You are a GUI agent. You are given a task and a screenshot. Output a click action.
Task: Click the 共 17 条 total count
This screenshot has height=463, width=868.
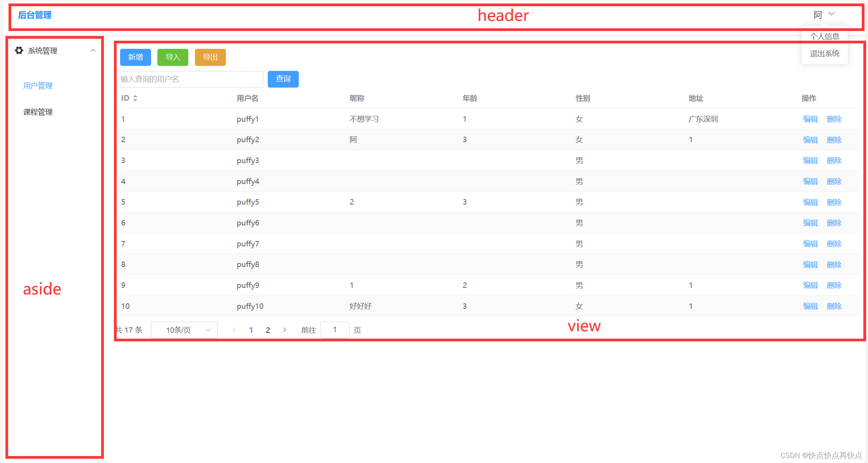click(129, 330)
